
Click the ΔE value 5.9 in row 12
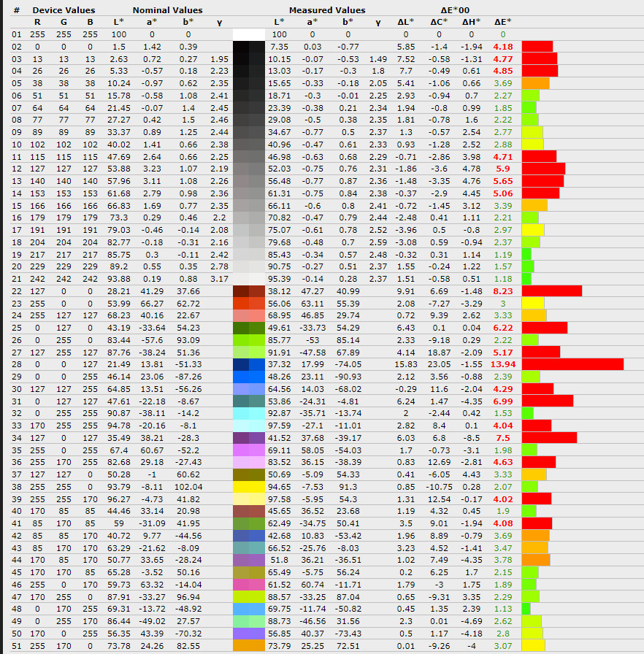coord(503,169)
